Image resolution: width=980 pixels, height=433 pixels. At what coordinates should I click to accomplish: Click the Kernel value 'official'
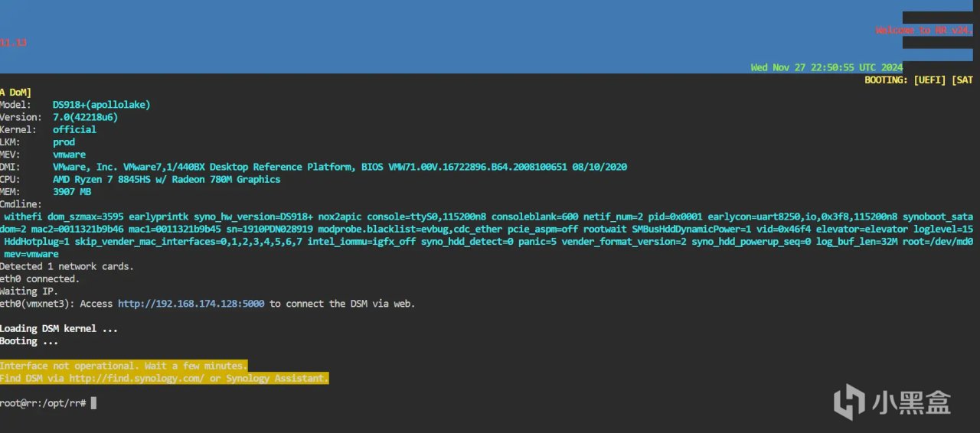point(74,129)
